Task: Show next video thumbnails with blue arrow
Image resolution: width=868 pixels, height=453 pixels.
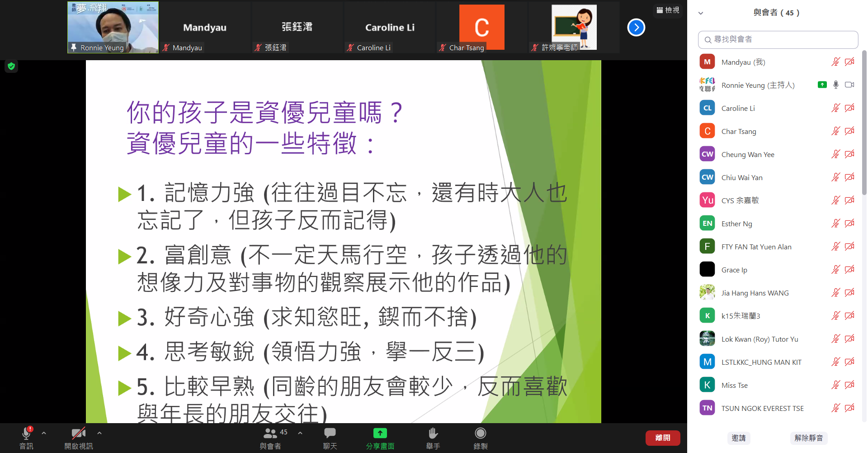Action: click(x=636, y=28)
